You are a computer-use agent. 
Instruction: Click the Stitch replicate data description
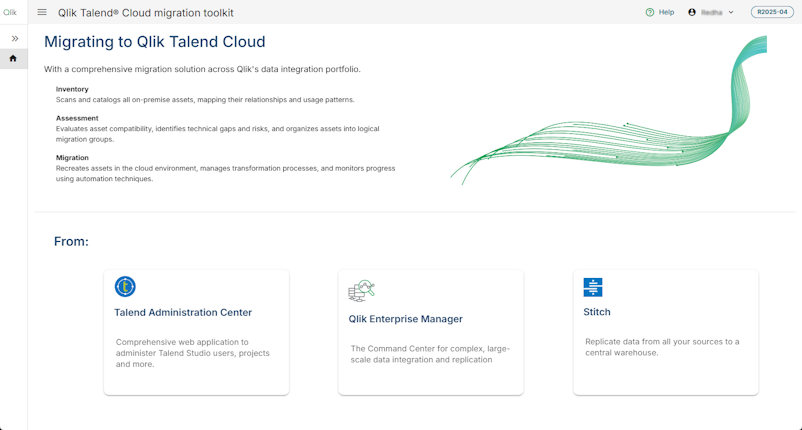point(662,347)
